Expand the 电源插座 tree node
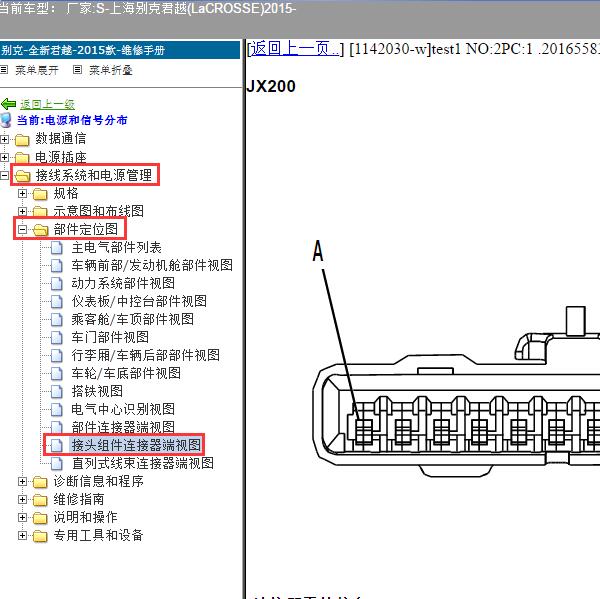Screen dimensions: 600x599 pyautogui.click(x=4, y=157)
